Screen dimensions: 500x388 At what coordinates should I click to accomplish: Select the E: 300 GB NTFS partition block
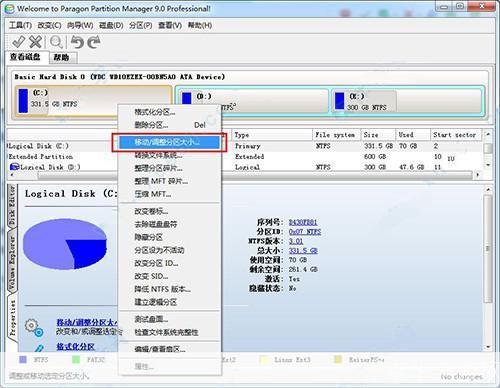coord(407,101)
